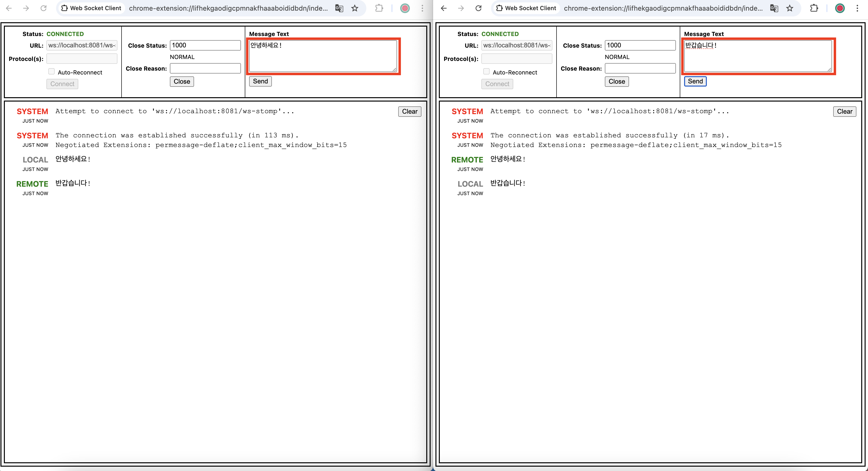Clear the message log in left client
Screen dimensions: 868x471
click(x=409, y=112)
